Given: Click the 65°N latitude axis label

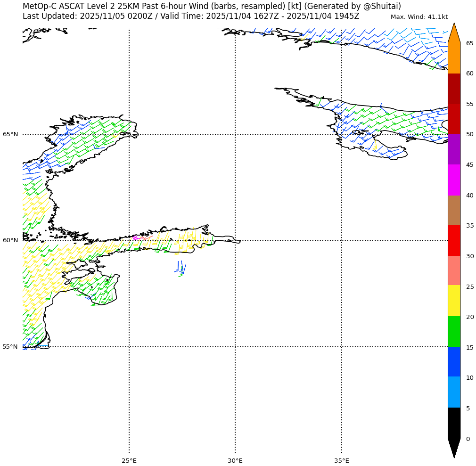Looking at the screenshot, I should (10, 134).
